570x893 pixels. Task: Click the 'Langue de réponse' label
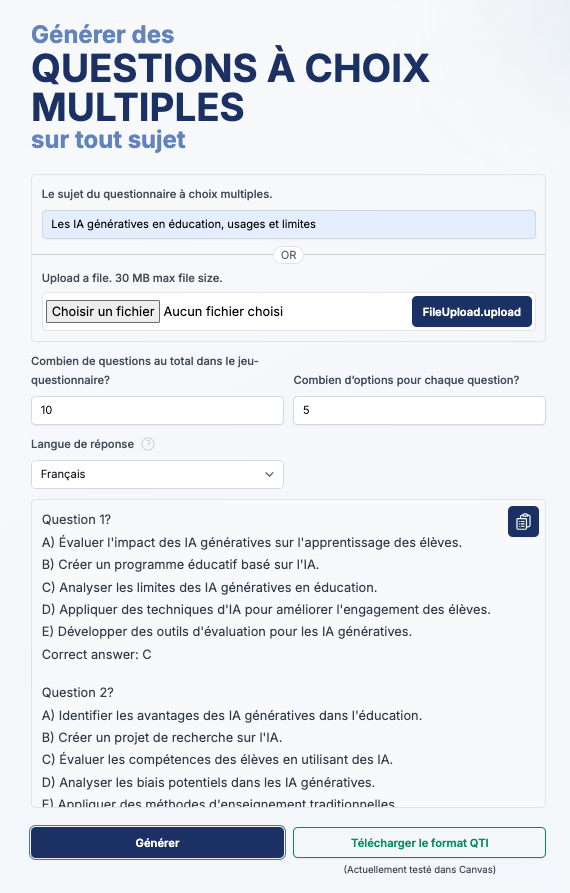(x=83, y=444)
